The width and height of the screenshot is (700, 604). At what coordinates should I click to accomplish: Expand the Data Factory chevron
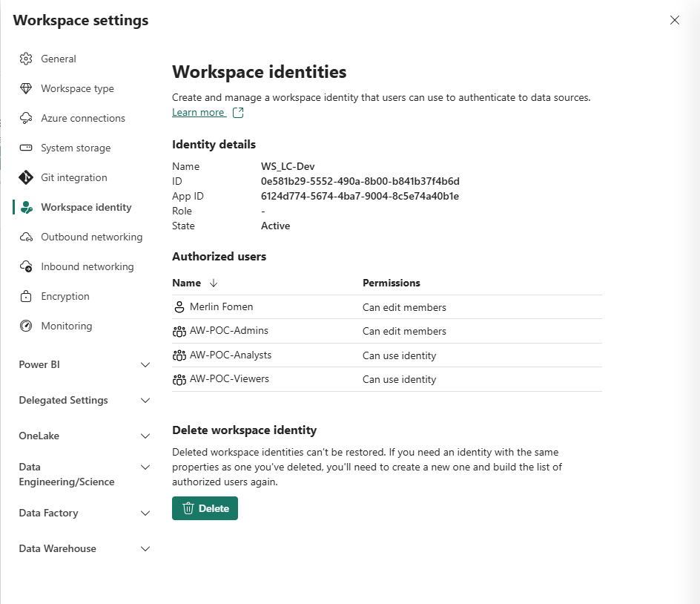[145, 513]
